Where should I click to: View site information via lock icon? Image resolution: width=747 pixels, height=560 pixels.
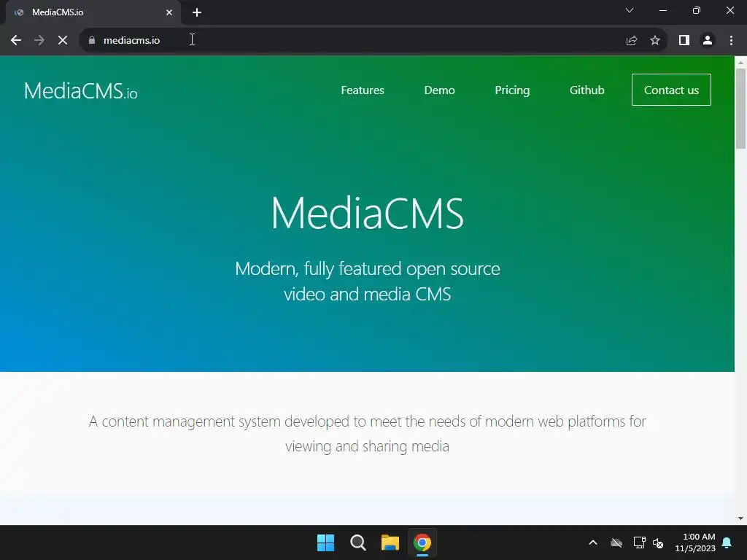pyautogui.click(x=92, y=41)
